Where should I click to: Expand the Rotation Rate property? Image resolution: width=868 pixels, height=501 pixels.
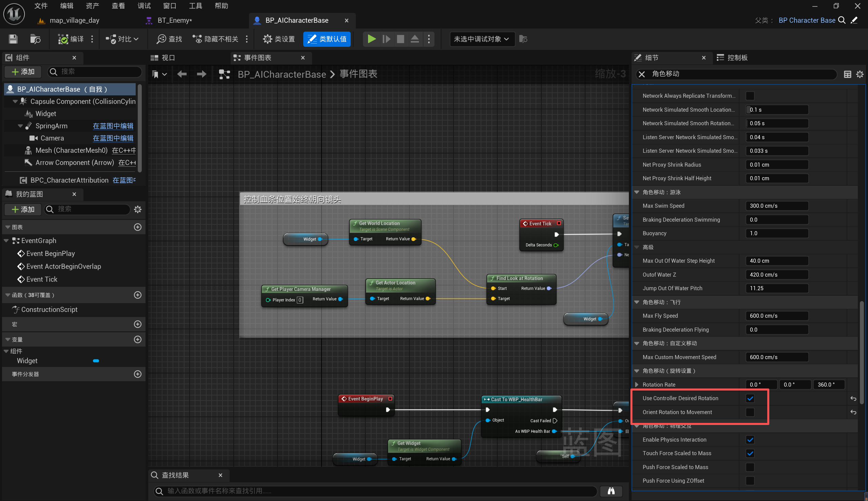[637, 385]
